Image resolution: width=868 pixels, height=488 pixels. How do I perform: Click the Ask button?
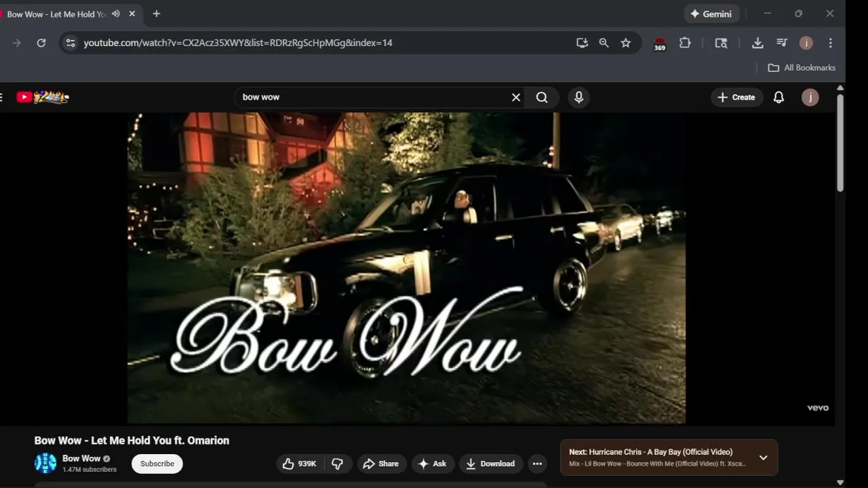click(433, 464)
